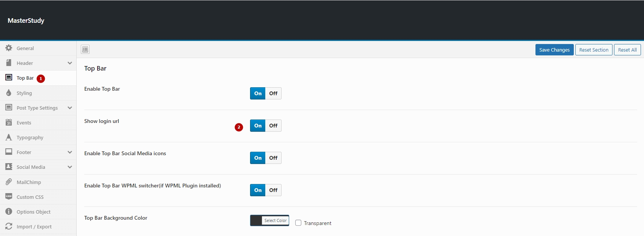The width and height of the screenshot is (644, 236).
Task: Click the Save Changes button
Action: (x=554, y=50)
